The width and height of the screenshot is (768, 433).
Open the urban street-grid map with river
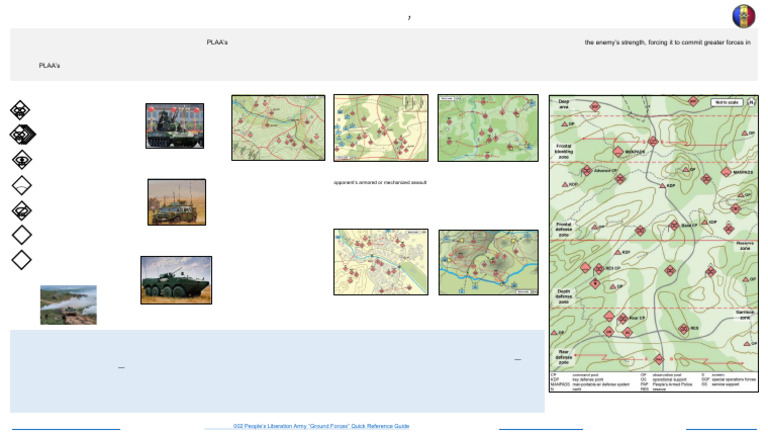coord(381,262)
